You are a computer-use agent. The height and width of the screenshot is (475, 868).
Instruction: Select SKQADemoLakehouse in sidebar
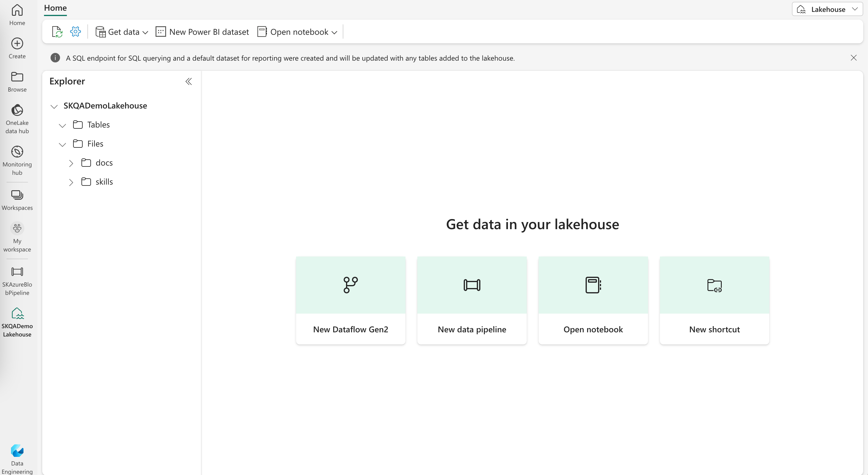tap(17, 323)
